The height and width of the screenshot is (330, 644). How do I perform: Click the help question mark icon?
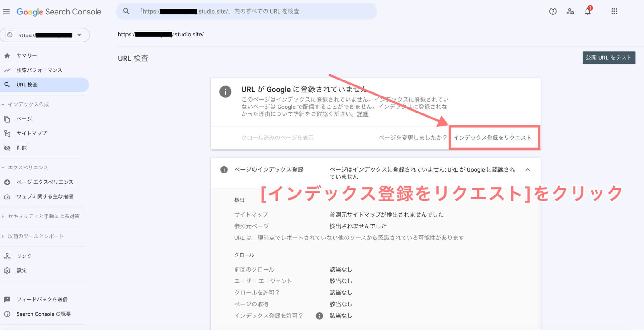coord(552,12)
